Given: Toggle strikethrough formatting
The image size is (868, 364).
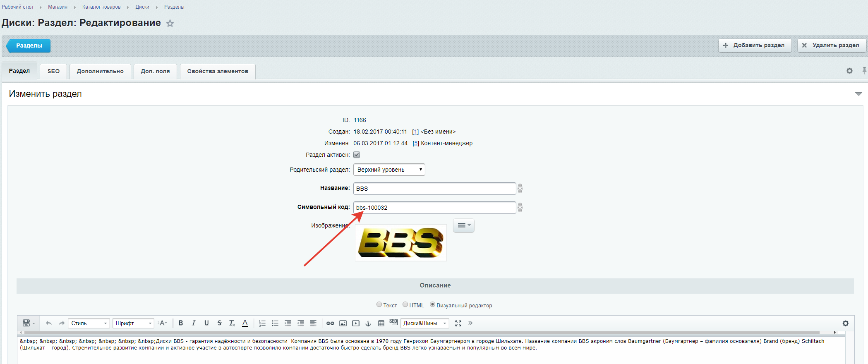Looking at the screenshot, I should point(219,323).
